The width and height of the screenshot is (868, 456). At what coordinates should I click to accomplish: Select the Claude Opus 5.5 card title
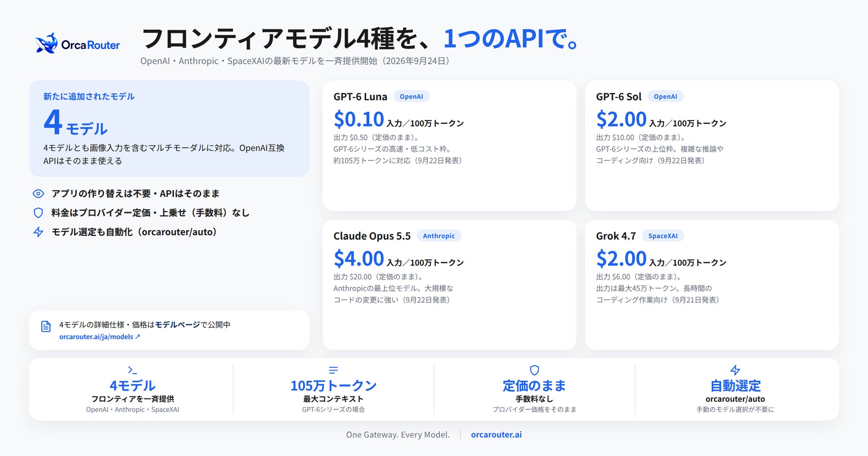[372, 236]
